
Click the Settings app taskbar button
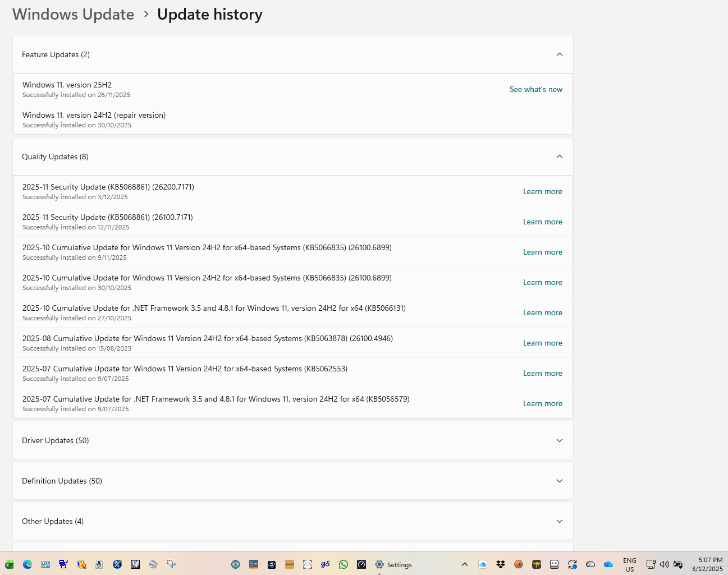point(393,564)
